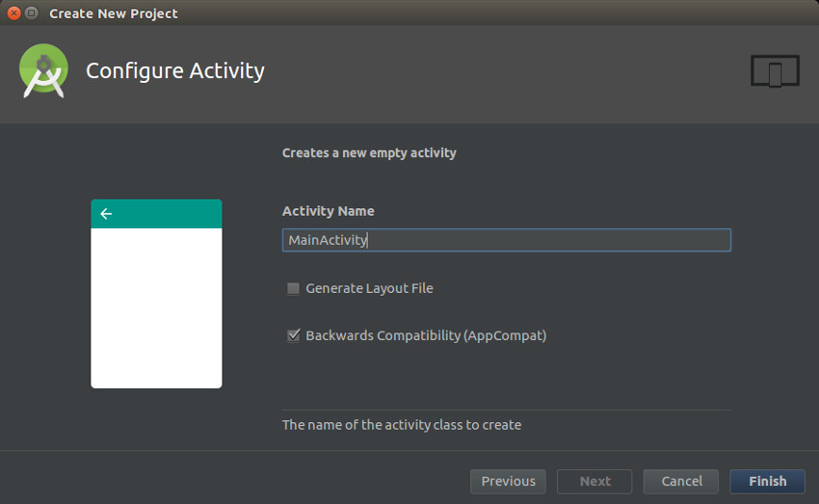The image size is (819, 504).
Task: Click the disabled Next button
Action: [x=594, y=481]
